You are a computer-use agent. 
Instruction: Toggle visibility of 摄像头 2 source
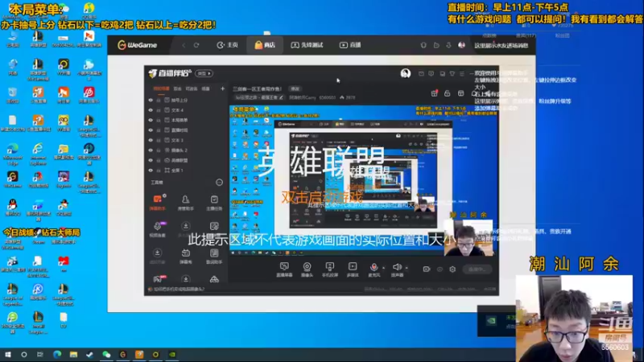point(151,150)
